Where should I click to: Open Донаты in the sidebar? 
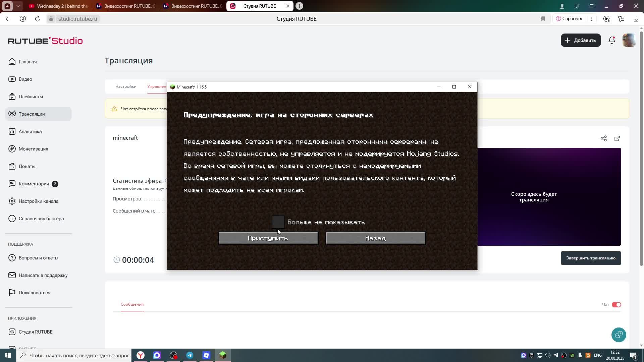tap(27, 166)
